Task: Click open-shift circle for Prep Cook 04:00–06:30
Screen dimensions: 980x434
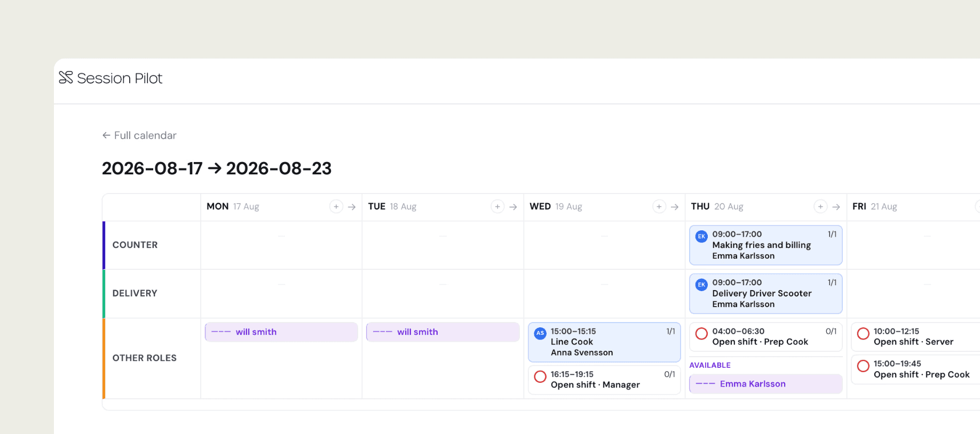Action: pyautogui.click(x=701, y=333)
